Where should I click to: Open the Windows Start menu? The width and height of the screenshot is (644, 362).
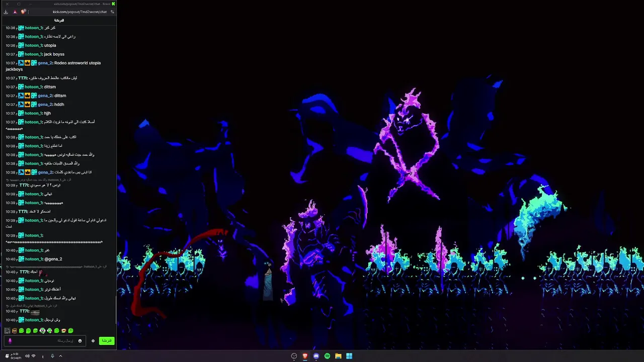tap(349, 356)
